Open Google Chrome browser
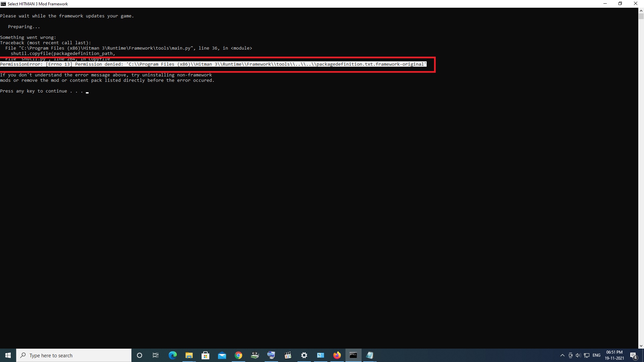This screenshot has height=362, width=644. 238,355
